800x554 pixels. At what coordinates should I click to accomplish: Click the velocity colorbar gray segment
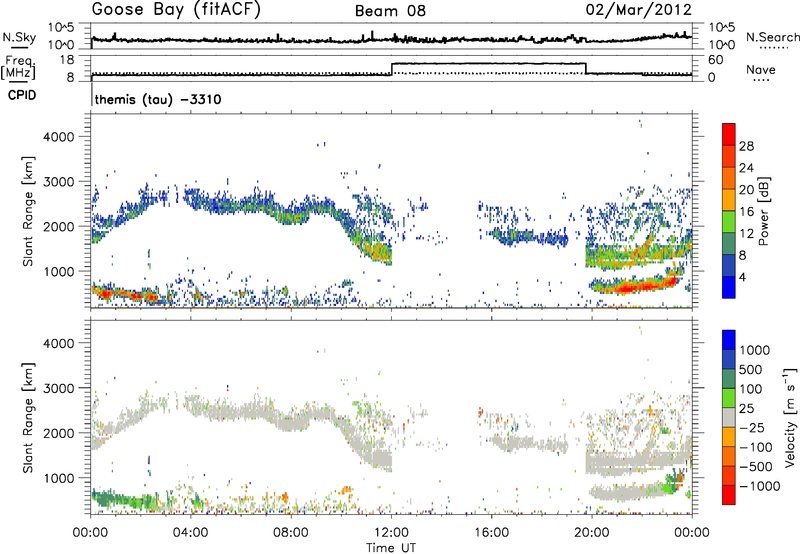point(729,418)
